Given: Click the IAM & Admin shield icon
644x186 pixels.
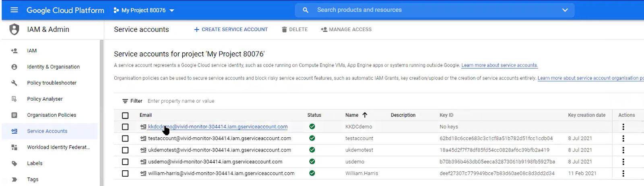Looking at the screenshot, I should click(14, 29).
